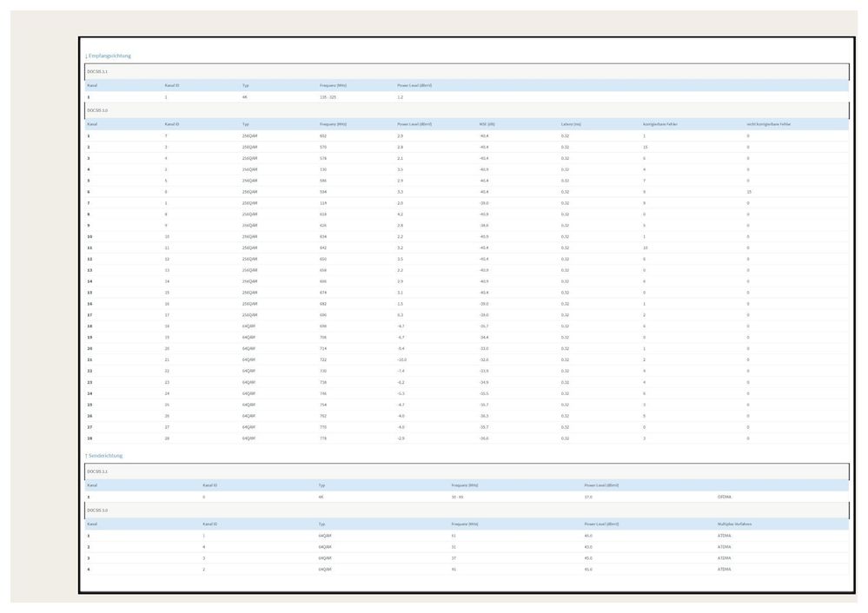Select DOCSIS 3.1 bar under Senderichtung
The width and height of the screenshot is (868, 613).
pos(467,471)
